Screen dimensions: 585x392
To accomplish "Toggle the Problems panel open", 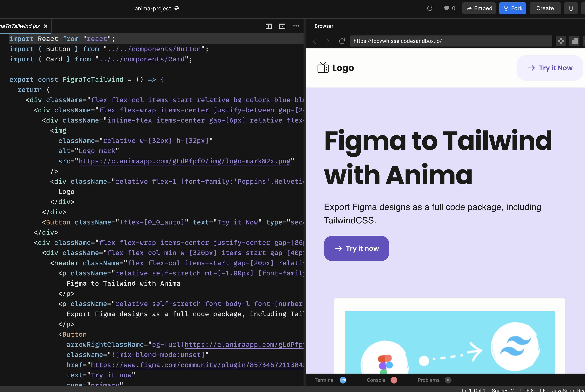I will click(429, 380).
